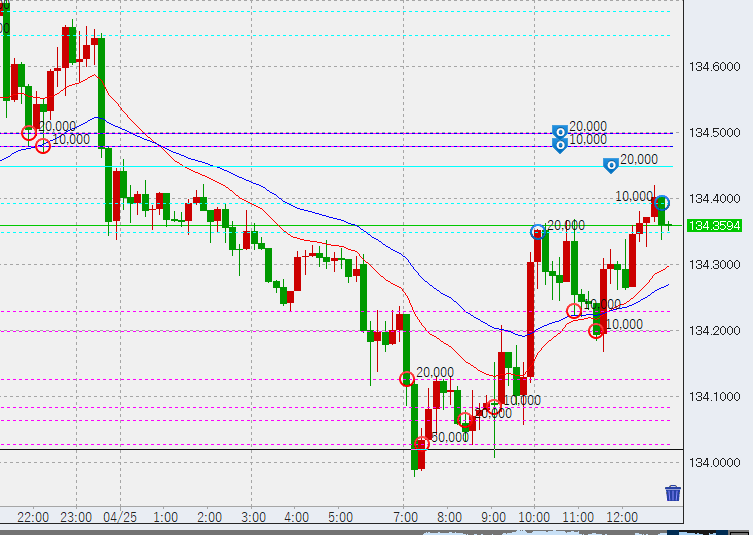Click the 134.0000 price axis label

716,463
